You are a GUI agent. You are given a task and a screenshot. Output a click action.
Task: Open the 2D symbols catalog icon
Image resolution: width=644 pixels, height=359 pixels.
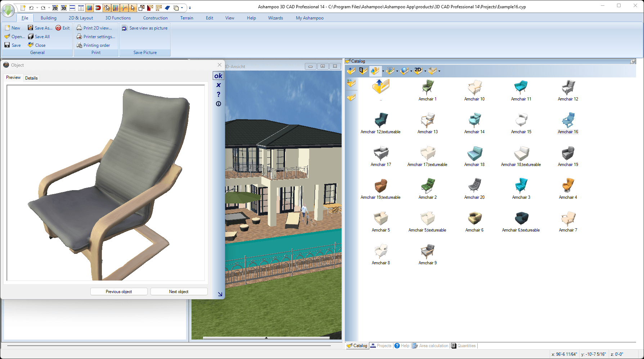pos(418,71)
